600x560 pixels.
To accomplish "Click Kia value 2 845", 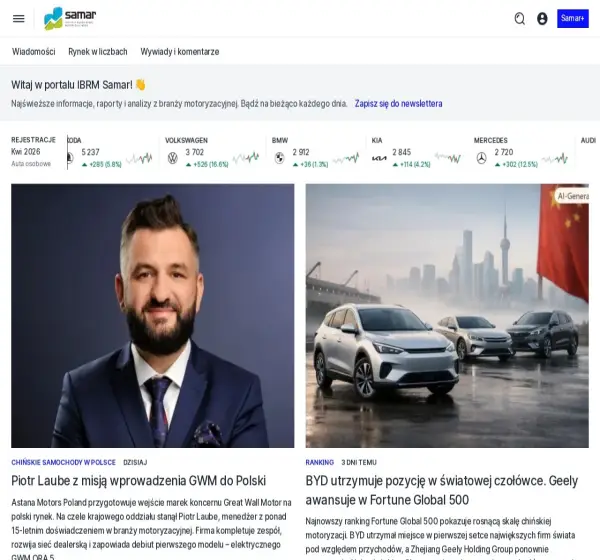I will (402, 152).
